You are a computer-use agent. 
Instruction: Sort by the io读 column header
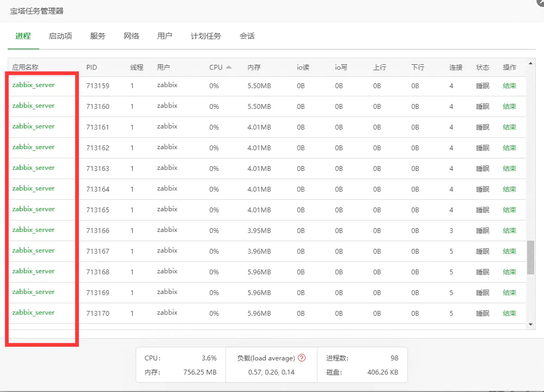303,68
